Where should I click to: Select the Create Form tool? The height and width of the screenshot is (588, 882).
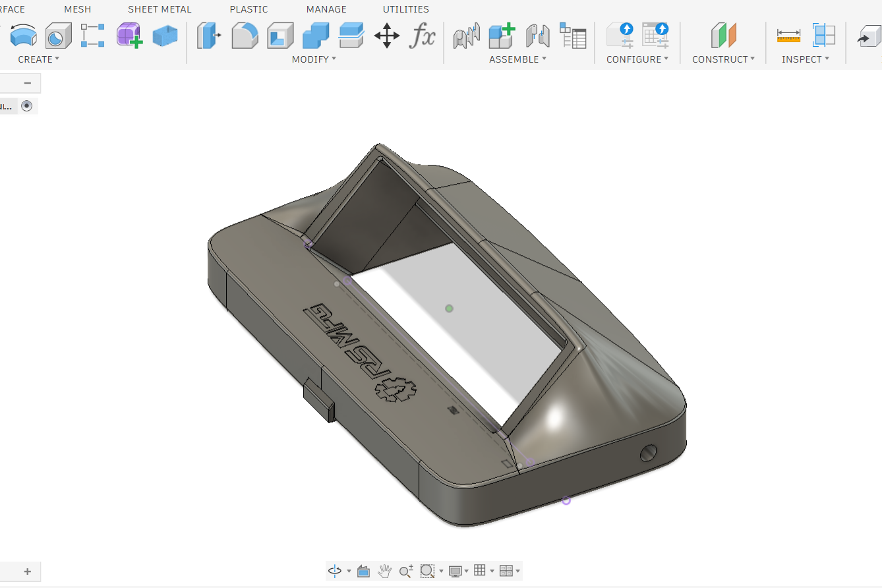[x=129, y=36]
